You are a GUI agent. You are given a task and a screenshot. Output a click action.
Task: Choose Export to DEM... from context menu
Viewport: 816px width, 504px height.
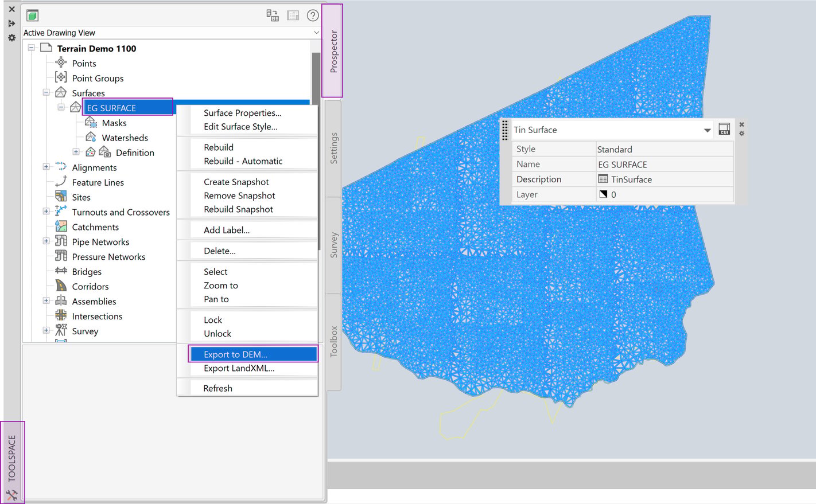[252, 354]
